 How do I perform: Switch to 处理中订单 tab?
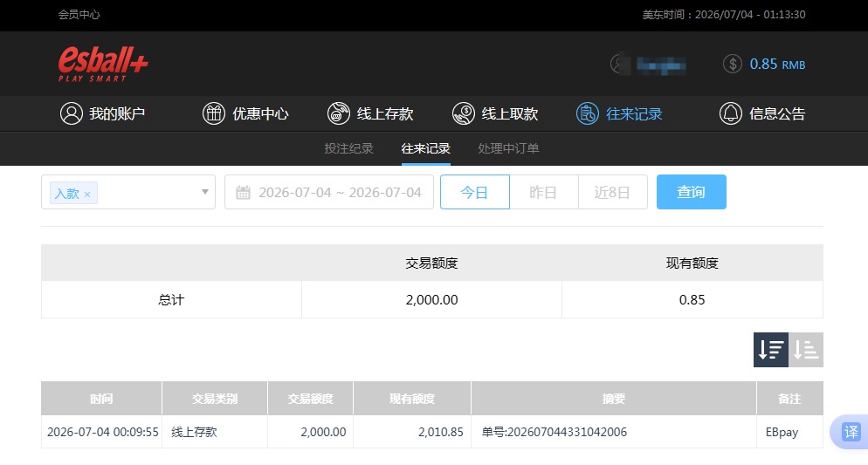[508, 148]
